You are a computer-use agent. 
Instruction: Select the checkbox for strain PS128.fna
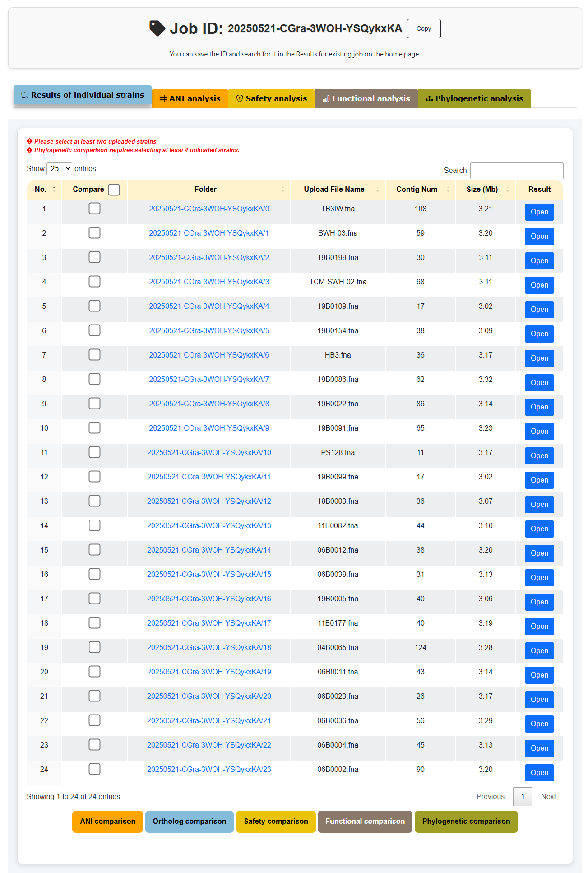point(94,452)
